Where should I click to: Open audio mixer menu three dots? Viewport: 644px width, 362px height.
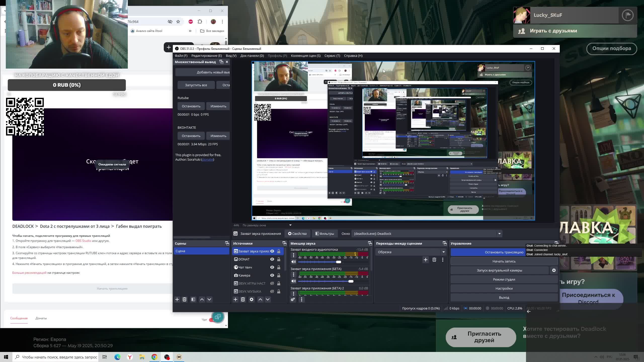pos(302,299)
